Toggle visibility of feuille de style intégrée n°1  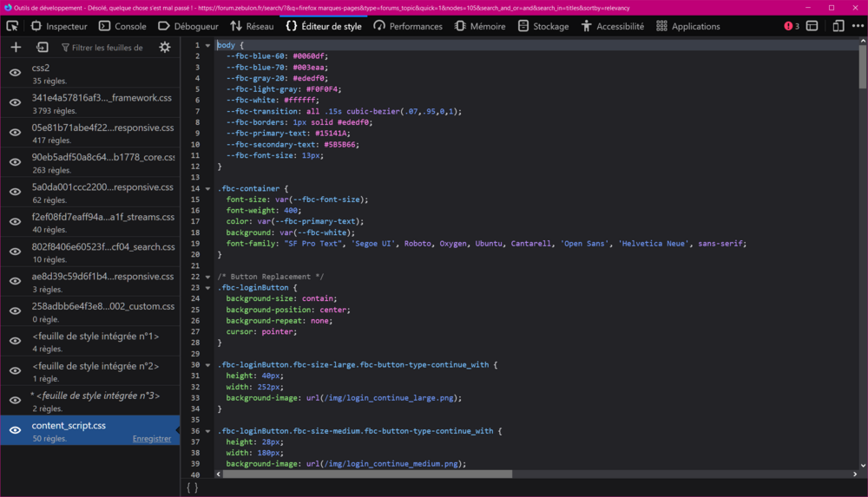(15, 341)
